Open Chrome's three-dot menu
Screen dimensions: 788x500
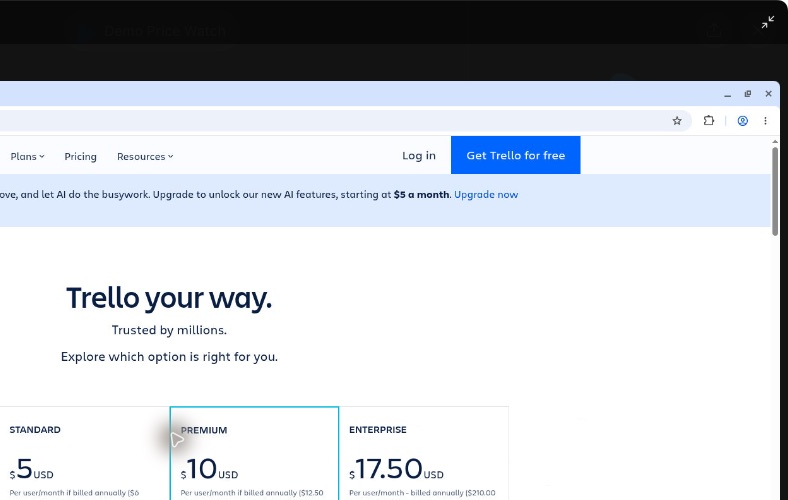click(x=765, y=121)
